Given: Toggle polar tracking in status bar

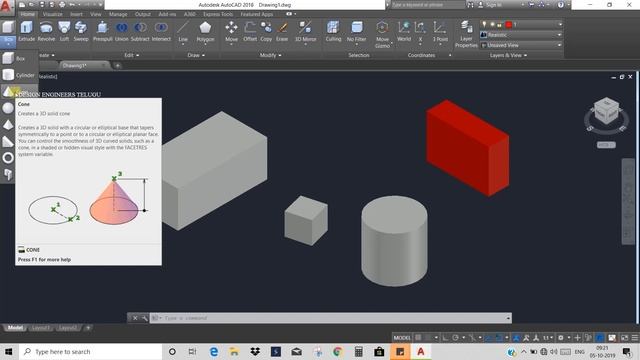Looking at the screenshot, I should [455, 338].
